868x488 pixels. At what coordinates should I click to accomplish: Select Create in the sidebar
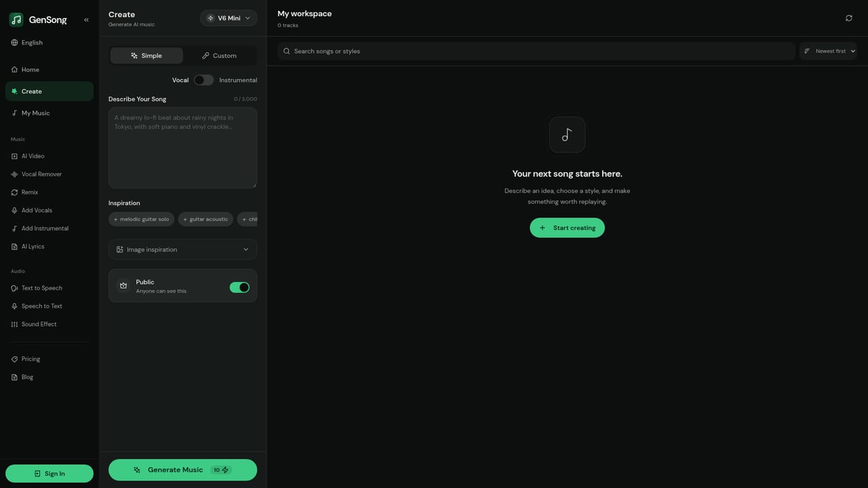(x=49, y=91)
